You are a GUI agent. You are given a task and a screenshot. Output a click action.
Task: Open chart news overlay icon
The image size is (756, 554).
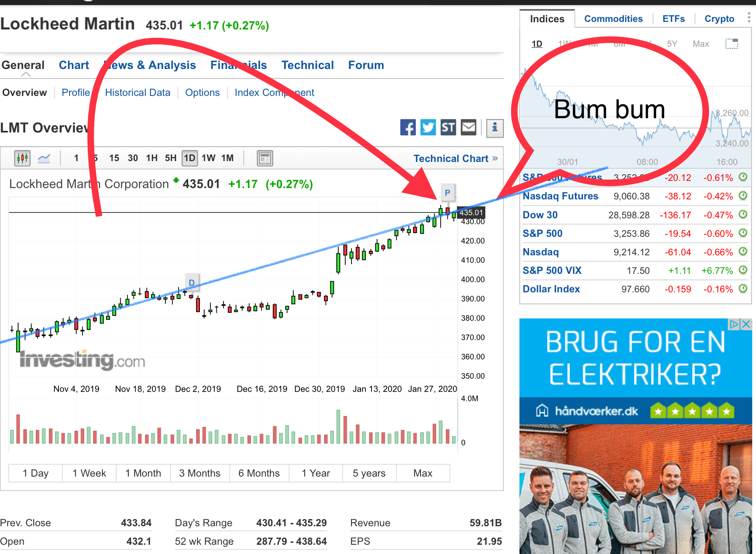click(x=265, y=158)
